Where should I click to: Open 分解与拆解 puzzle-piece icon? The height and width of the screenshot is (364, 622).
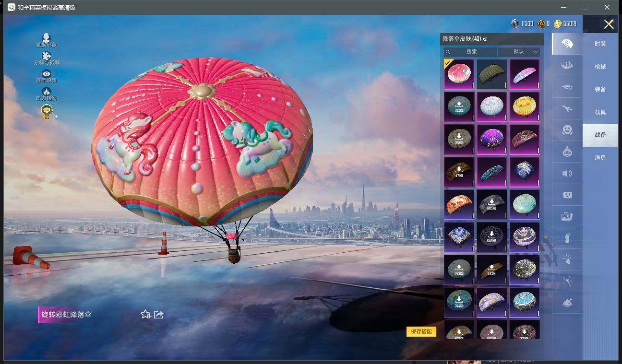(x=47, y=59)
